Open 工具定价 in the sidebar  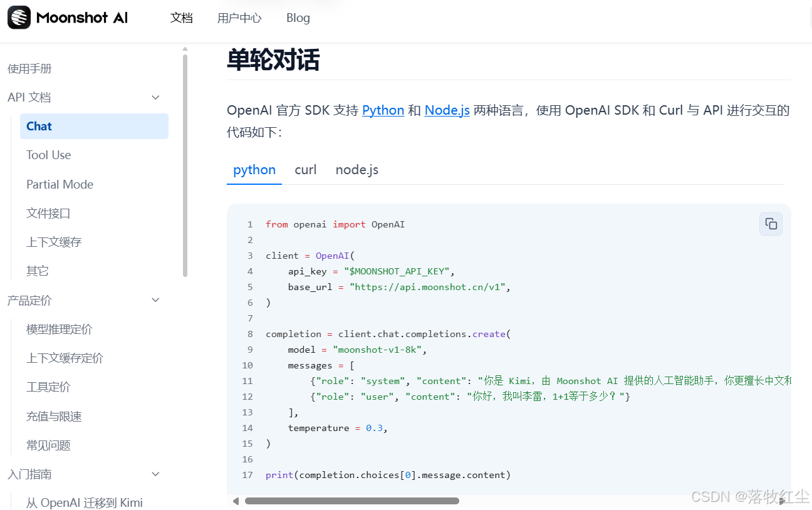(48, 387)
